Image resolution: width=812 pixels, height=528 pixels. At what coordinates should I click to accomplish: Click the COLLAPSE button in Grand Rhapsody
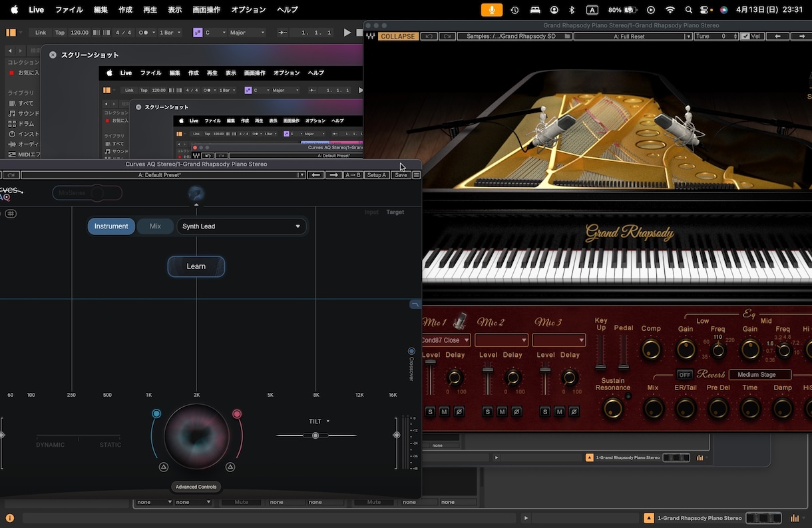pos(398,37)
